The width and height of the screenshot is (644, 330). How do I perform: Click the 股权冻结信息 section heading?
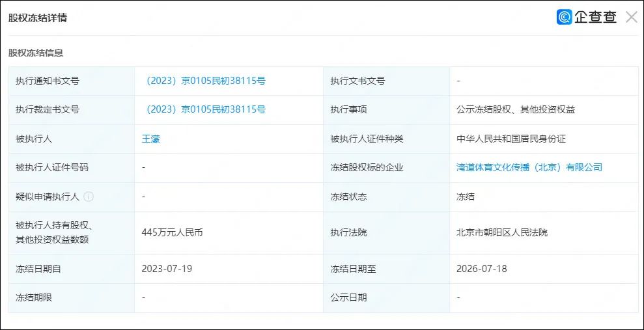[x=36, y=53]
